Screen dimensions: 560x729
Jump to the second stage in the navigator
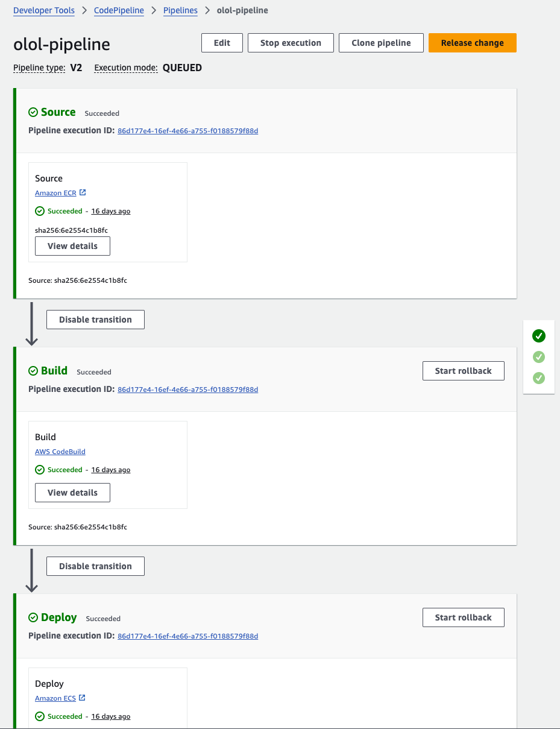tap(539, 357)
